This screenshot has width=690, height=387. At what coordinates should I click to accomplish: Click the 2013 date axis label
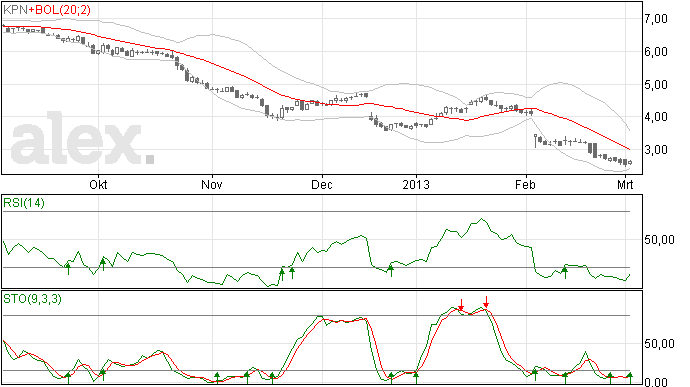(x=416, y=184)
